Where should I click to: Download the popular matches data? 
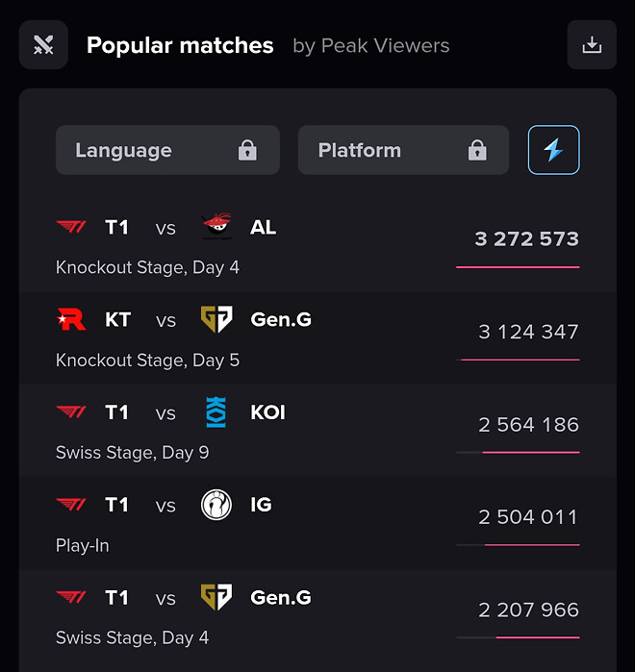592,45
